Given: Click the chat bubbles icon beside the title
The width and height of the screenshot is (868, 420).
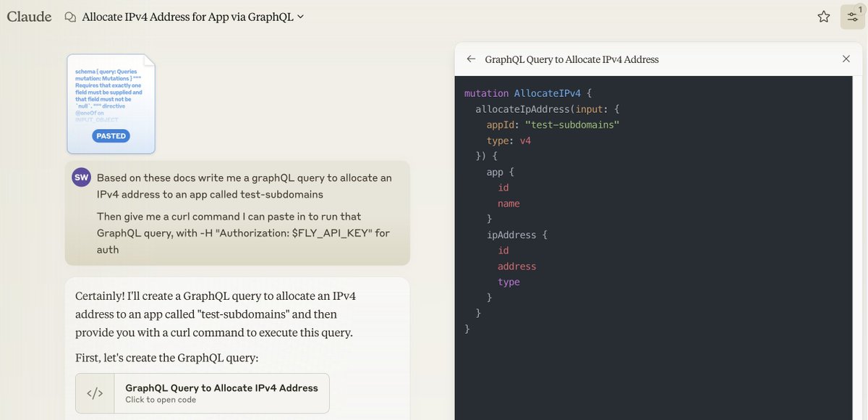Looking at the screenshot, I should click(70, 17).
